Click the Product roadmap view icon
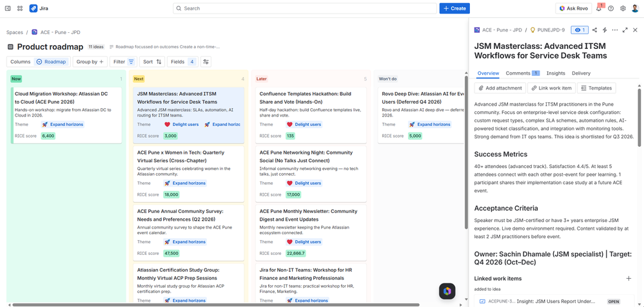 (11, 47)
